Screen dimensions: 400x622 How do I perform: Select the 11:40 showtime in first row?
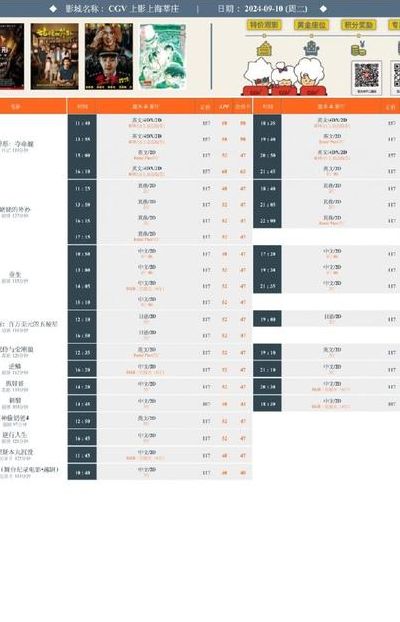point(83,123)
